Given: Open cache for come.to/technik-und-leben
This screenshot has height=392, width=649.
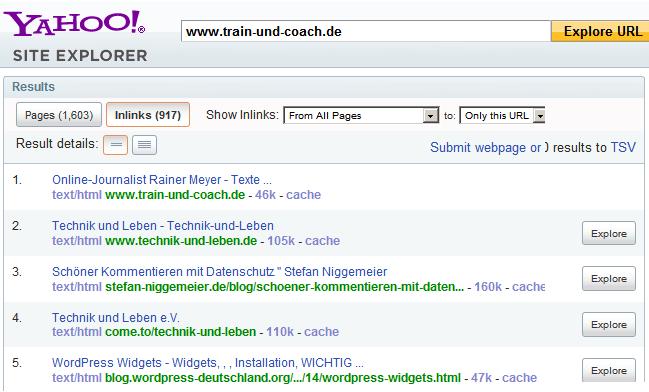Looking at the screenshot, I should click(322, 332).
